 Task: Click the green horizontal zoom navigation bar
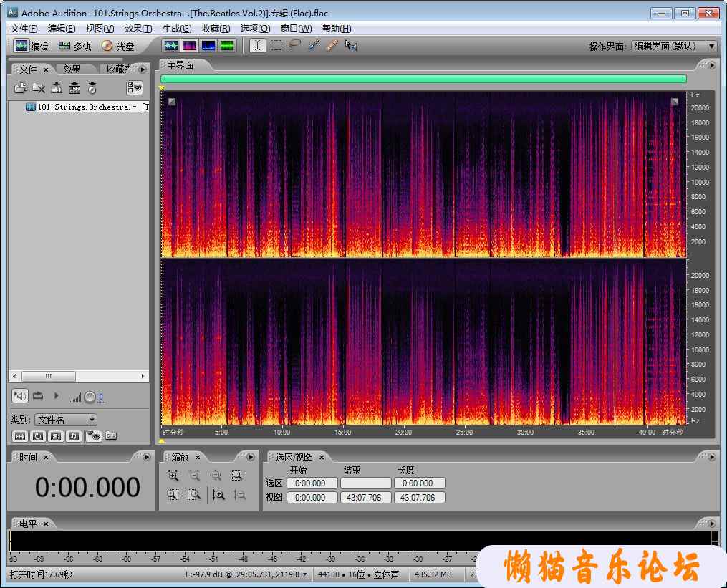pos(423,79)
